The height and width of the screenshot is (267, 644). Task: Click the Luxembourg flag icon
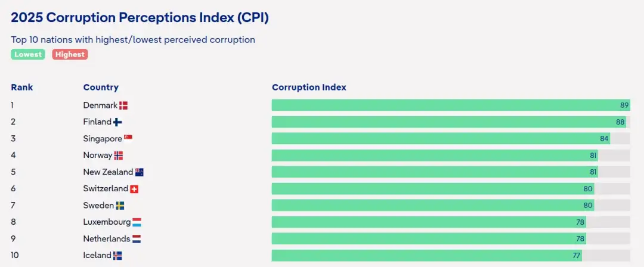click(x=137, y=222)
